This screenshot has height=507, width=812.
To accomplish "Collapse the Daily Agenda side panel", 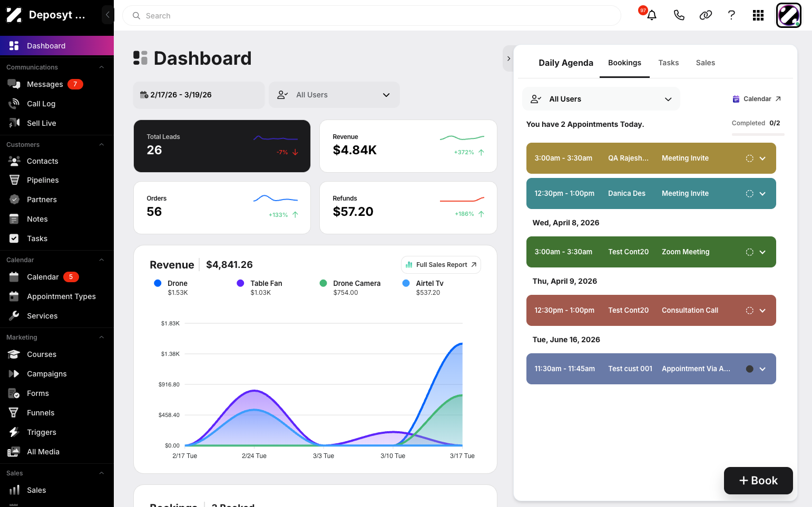I will (x=508, y=58).
